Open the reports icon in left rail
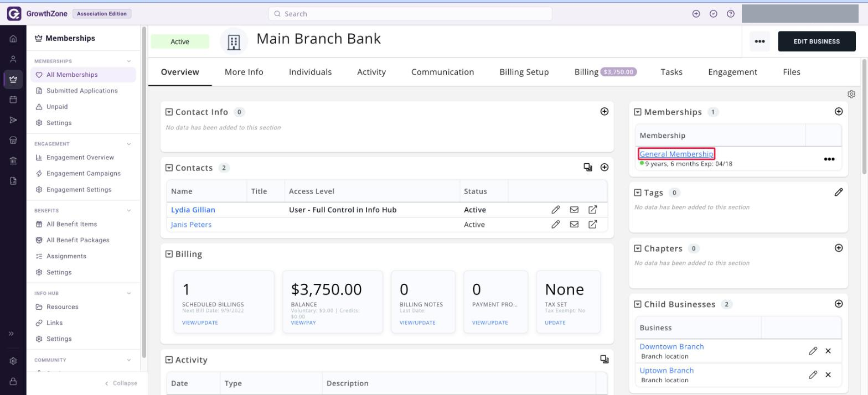This screenshot has height=395, width=868. pos(13,181)
